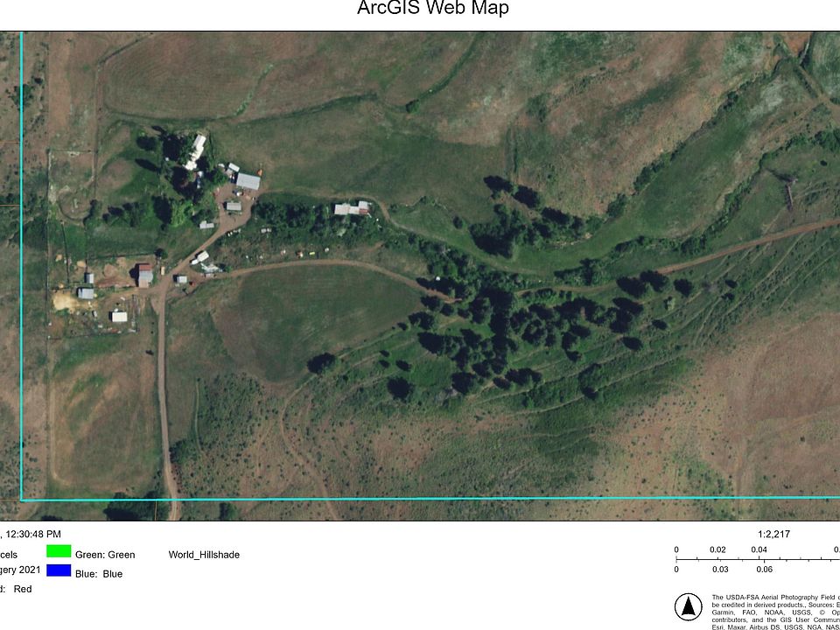840x630 pixels.
Task: Click the 'Red' legend label
Action: 22,589
